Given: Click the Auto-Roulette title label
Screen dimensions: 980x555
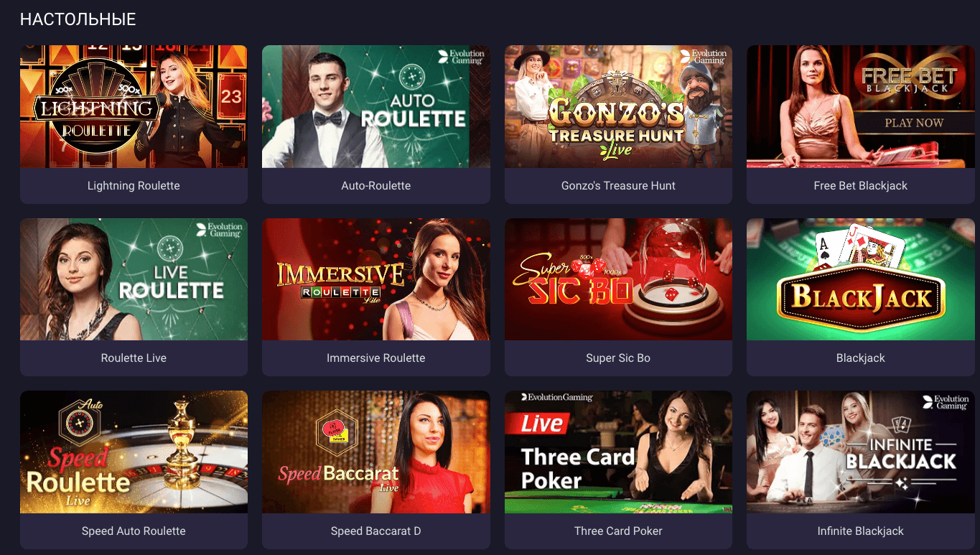Looking at the screenshot, I should [x=376, y=186].
